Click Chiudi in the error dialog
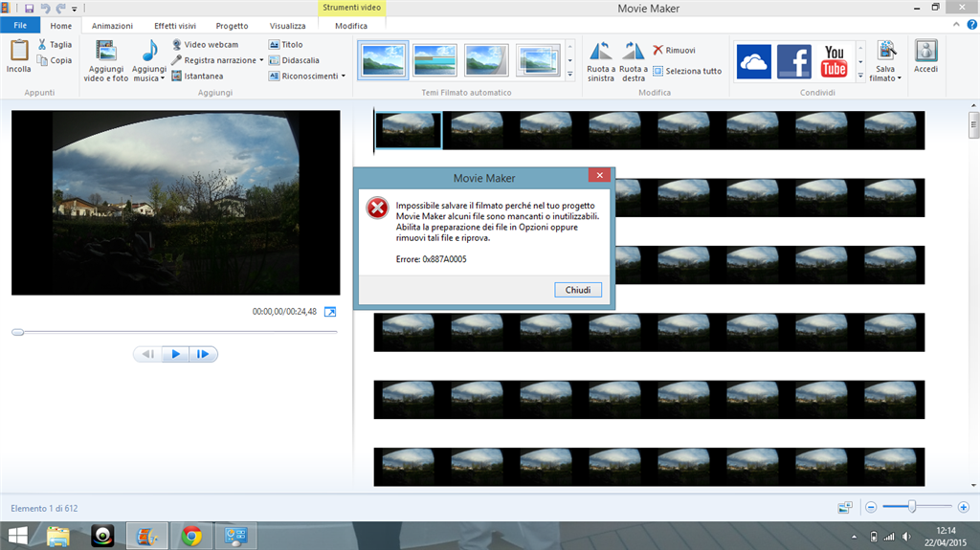Image resolution: width=980 pixels, height=550 pixels. point(577,290)
